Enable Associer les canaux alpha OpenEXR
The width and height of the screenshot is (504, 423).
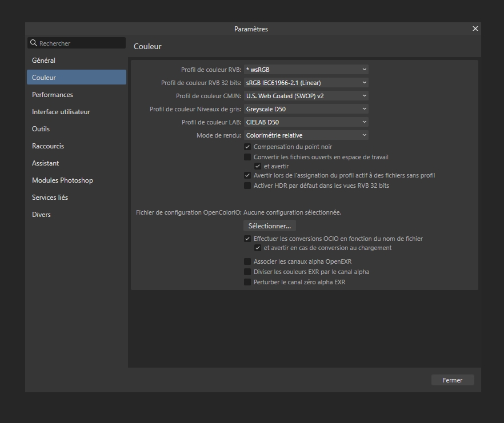click(247, 261)
